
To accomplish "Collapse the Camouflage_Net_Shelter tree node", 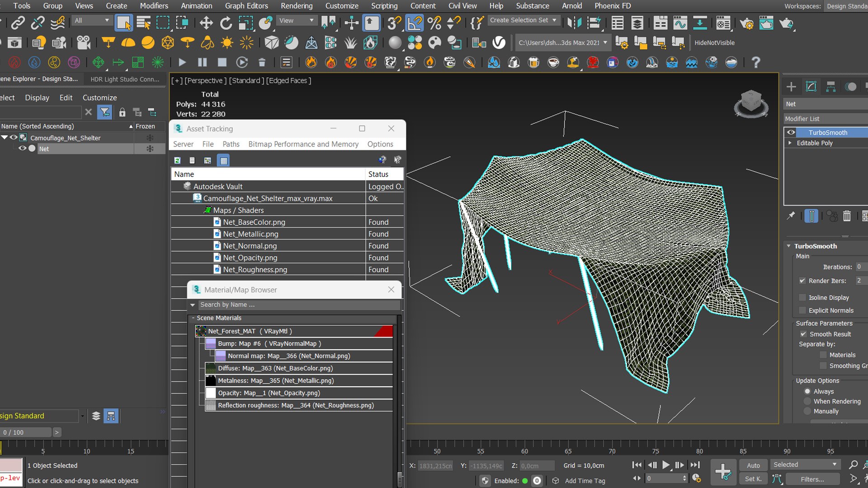I will [x=5, y=137].
